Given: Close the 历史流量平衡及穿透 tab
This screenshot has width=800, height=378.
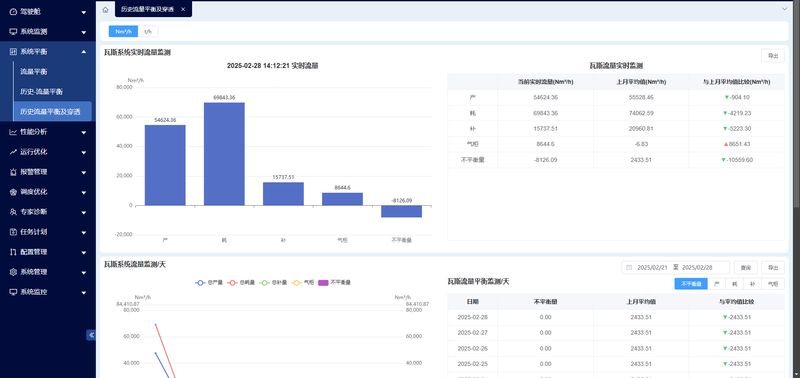Looking at the screenshot, I should pyautogui.click(x=183, y=9).
